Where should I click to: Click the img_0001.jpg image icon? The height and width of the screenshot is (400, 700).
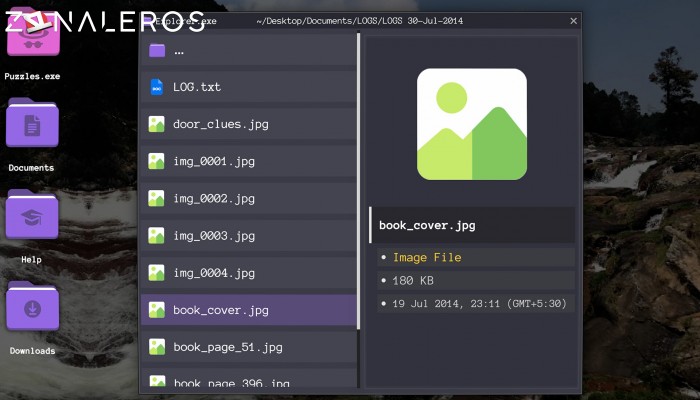[156, 161]
